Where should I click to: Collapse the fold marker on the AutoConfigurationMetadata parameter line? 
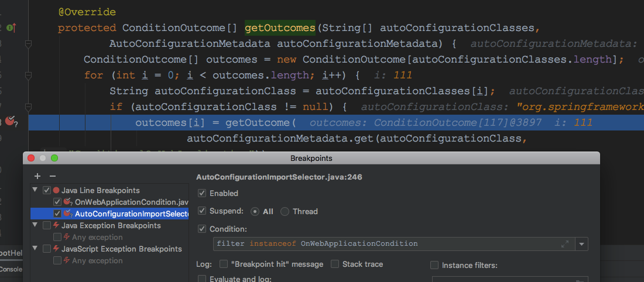(28, 44)
